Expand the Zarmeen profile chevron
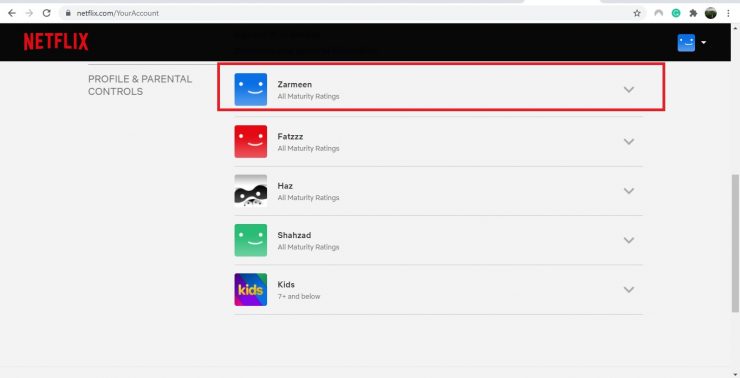The width and height of the screenshot is (740, 378). pos(629,90)
